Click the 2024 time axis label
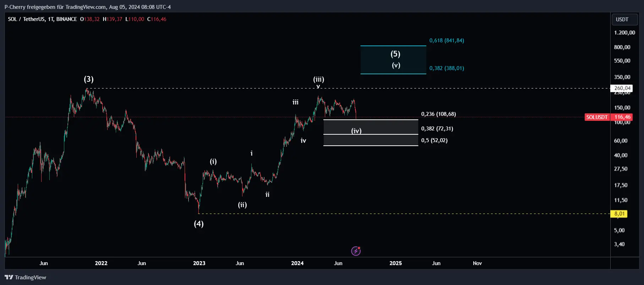 tap(297, 263)
